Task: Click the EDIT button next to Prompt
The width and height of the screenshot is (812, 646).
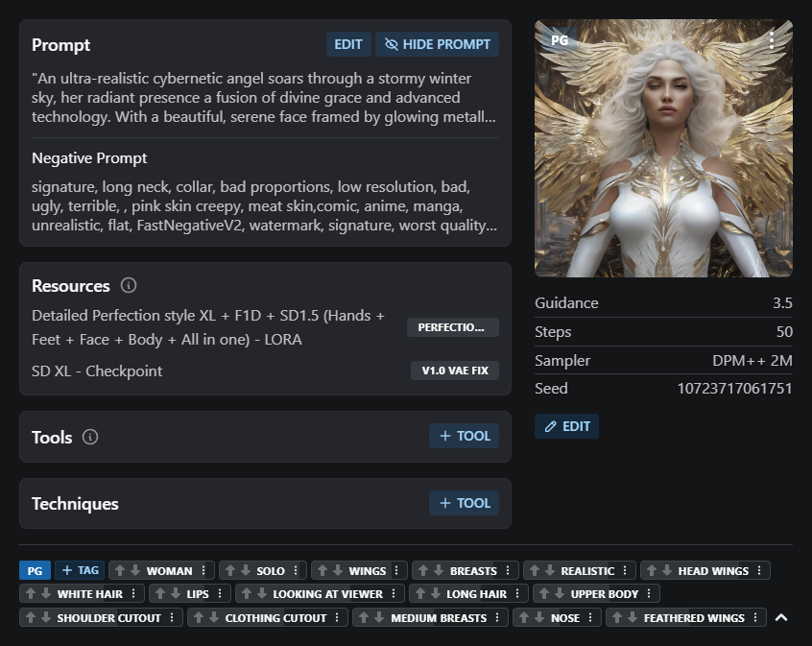Action: click(348, 44)
